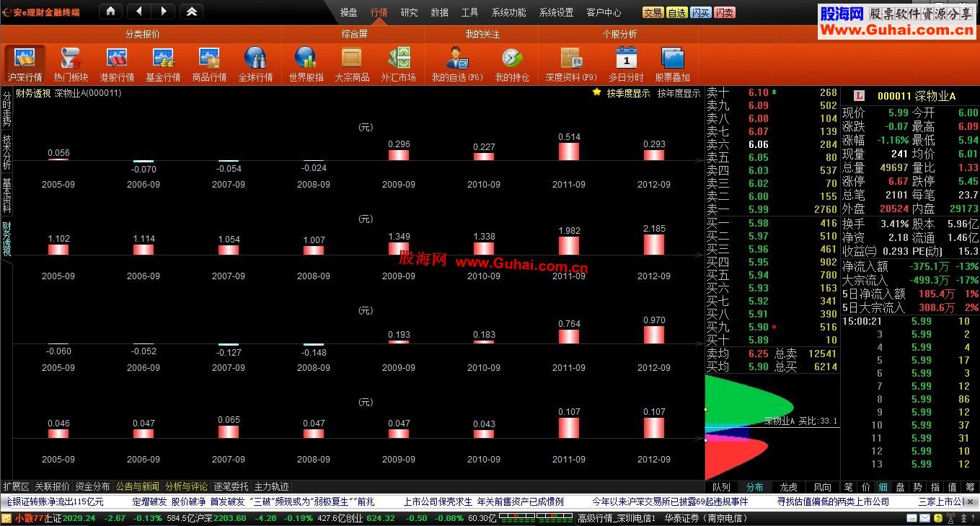The width and height of the screenshot is (980, 526).
Task: Open the 港股行情 Hong Kong quotes icon
Action: pyautogui.click(x=117, y=65)
